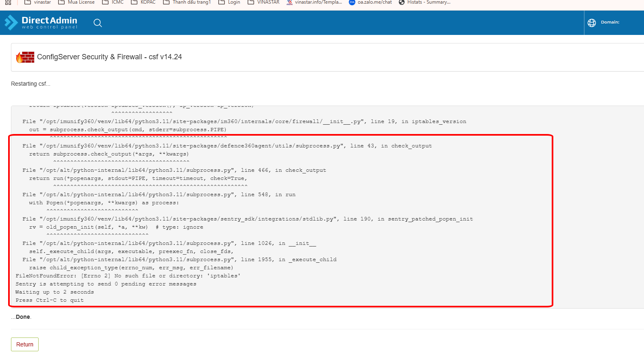Click 'raise child_exception_type' code line
Screen dimensions: 644x359
pyautogui.click(x=131, y=268)
